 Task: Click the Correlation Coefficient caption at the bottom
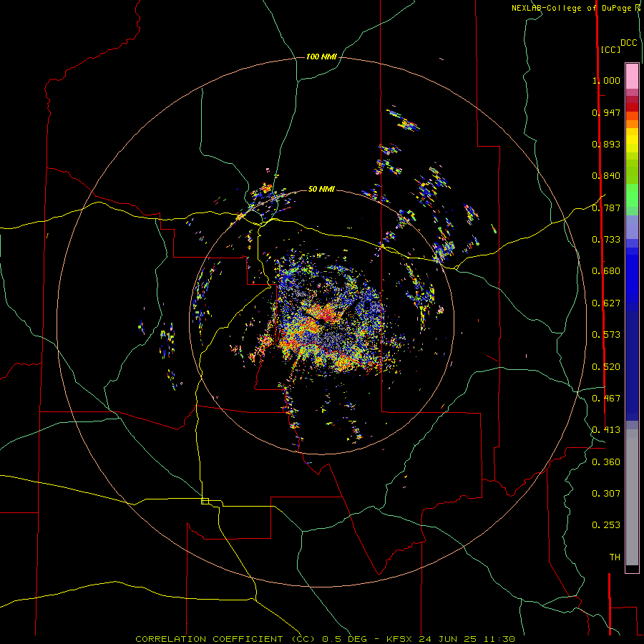point(325,639)
